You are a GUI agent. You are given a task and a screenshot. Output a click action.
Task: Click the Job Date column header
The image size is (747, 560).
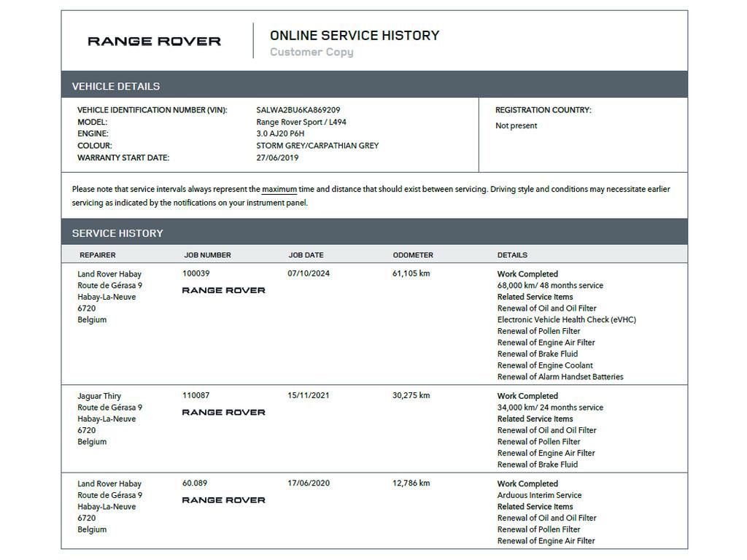click(x=306, y=255)
